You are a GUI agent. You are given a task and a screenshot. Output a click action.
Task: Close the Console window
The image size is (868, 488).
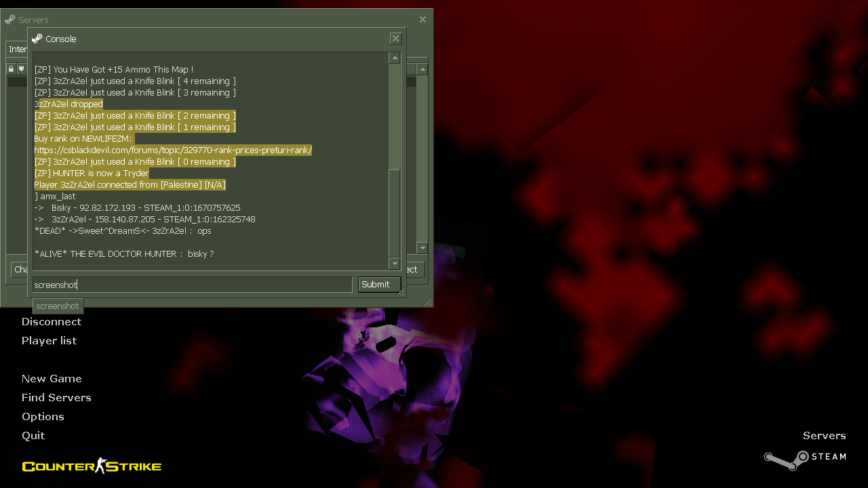[396, 39]
